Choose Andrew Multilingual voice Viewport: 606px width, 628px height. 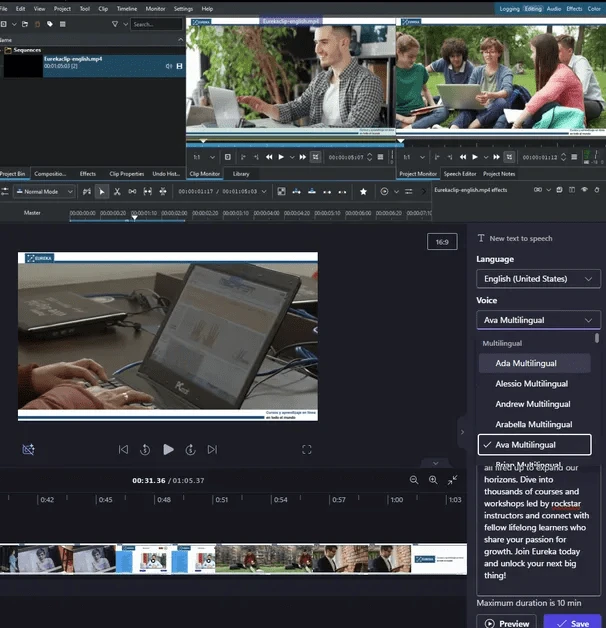(x=534, y=404)
